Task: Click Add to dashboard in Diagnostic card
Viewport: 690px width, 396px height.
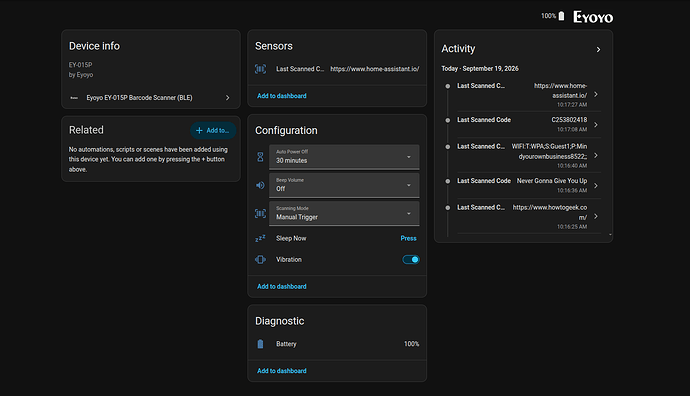Action: 282,371
